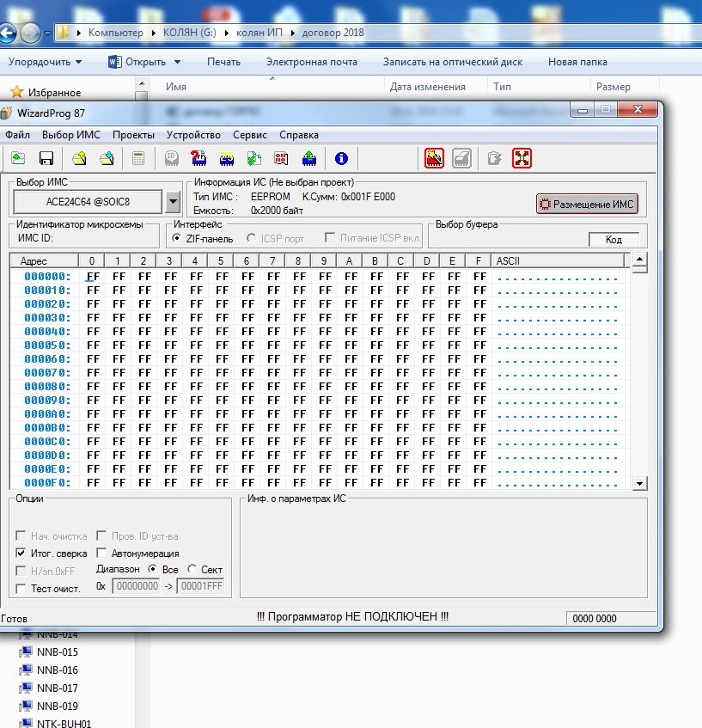
Task: Select the Сект range radio button
Action: [192, 570]
